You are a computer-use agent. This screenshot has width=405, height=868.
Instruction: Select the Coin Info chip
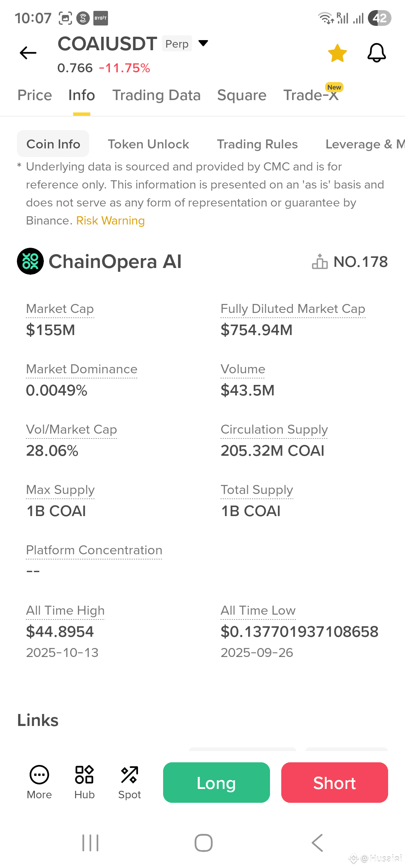pos(53,144)
